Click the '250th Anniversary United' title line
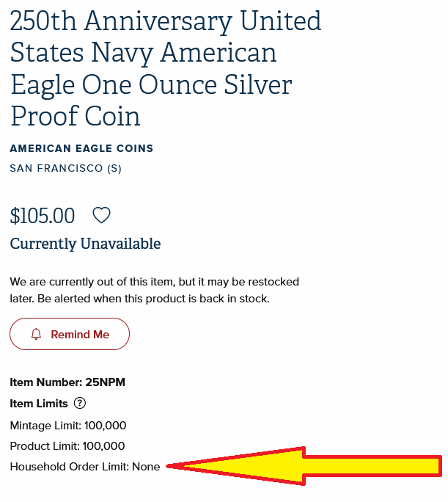 165,21
